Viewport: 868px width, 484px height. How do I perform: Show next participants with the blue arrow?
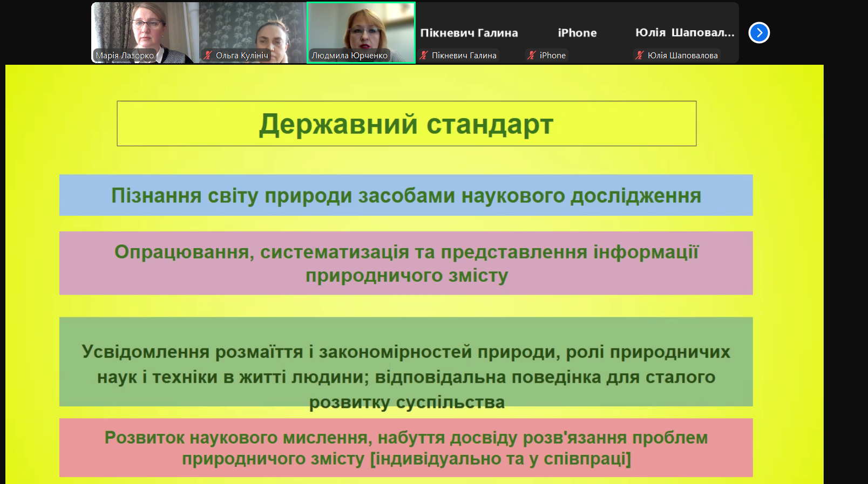[758, 33]
